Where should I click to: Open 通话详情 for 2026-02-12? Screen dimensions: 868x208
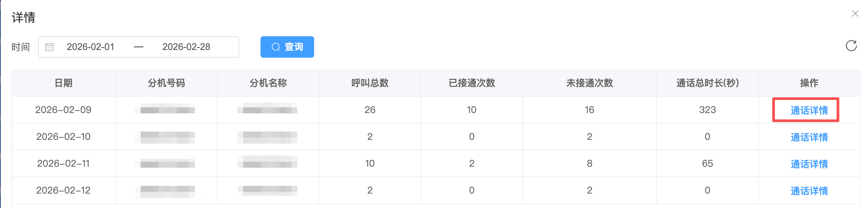(x=809, y=191)
